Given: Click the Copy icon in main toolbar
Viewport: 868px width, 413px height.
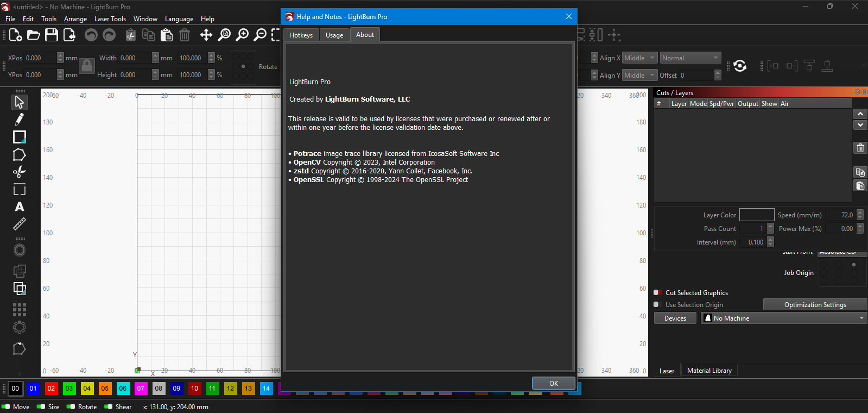Looking at the screenshot, I should [x=148, y=35].
